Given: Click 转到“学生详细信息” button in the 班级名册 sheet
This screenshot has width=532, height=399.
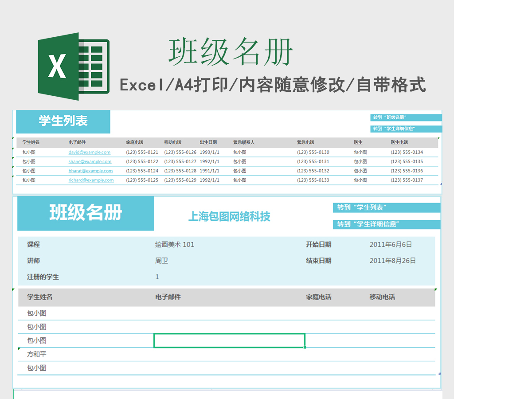Looking at the screenshot, I should coord(387,224).
